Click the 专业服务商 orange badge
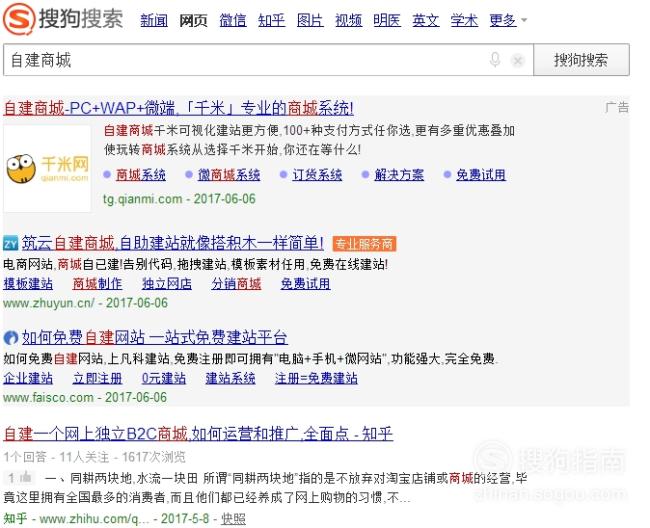The image size is (650, 528). tap(364, 244)
